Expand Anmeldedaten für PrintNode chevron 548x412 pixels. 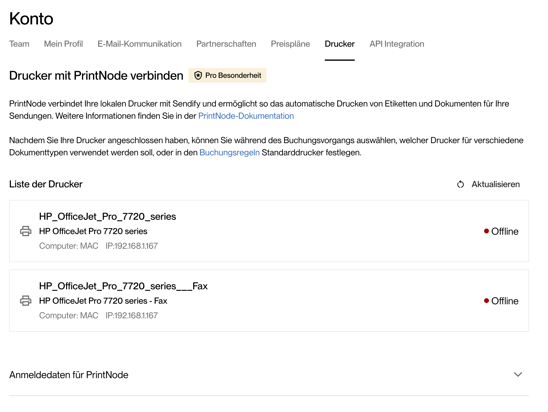click(518, 375)
